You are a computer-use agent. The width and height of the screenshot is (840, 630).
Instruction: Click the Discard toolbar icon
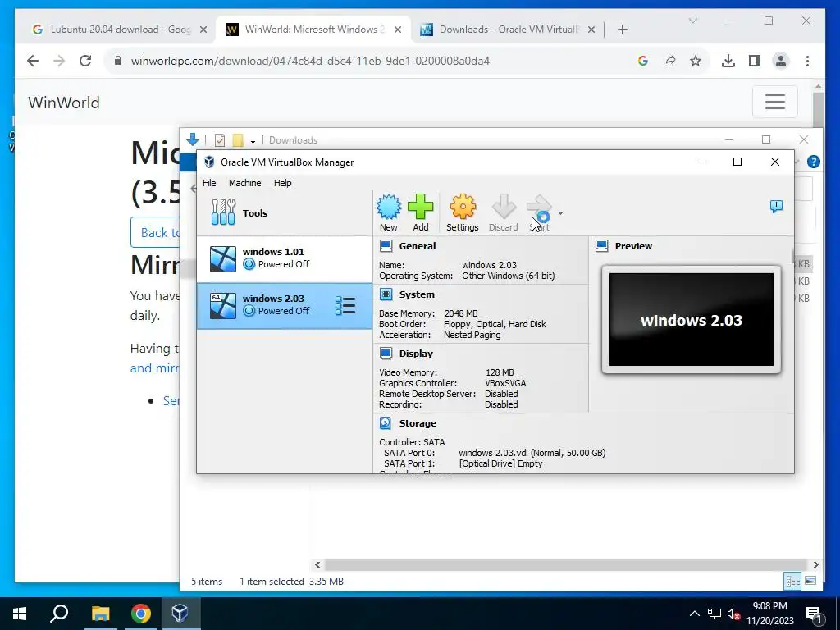pos(503,212)
